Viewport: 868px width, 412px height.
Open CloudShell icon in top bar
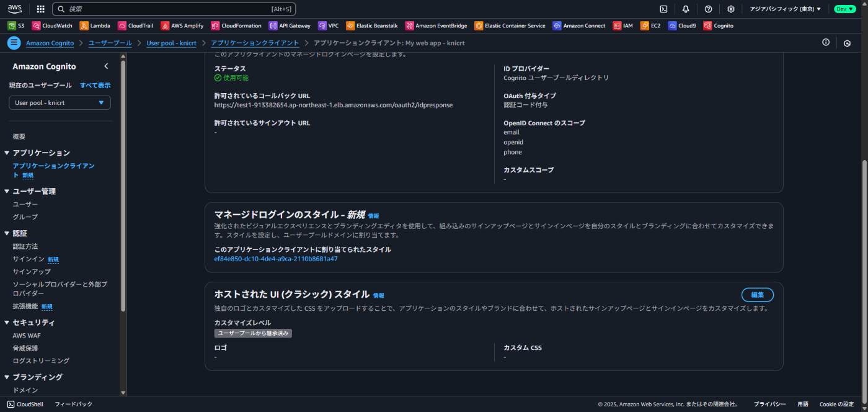click(x=663, y=9)
